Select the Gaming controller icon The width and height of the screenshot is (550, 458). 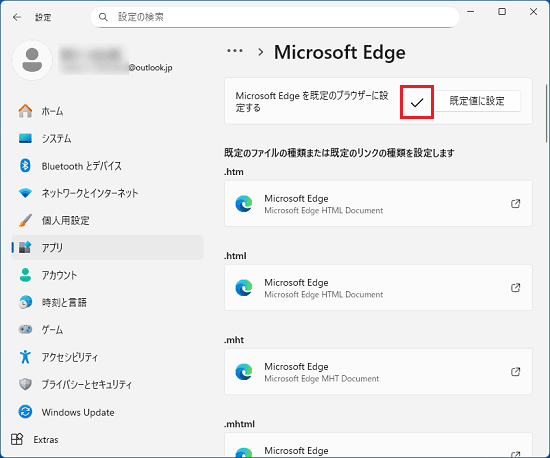click(x=25, y=329)
